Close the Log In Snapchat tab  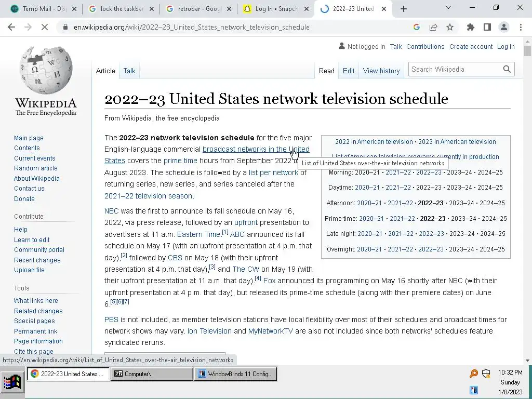[307, 9]
